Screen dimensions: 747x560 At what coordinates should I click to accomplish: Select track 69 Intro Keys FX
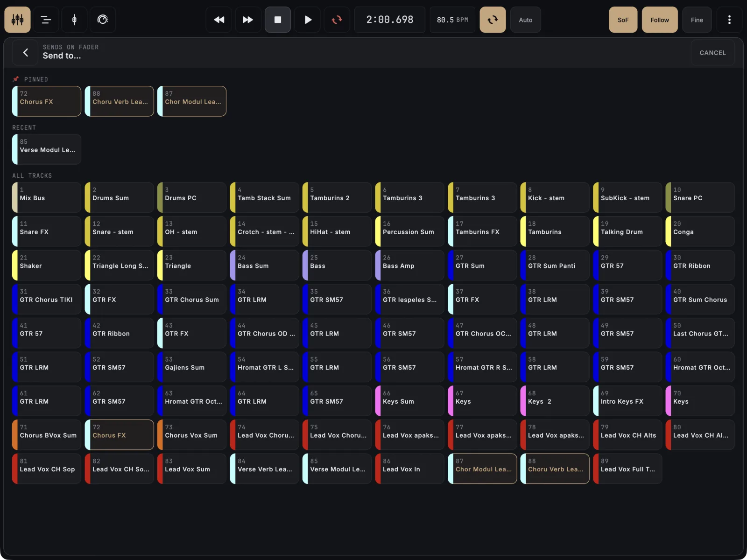coord(628,401)
